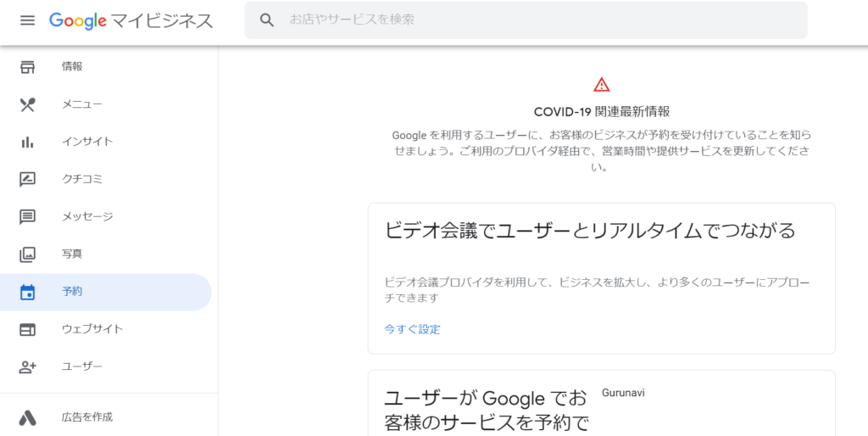The height and width of the screenshot is (436, 868).
Task: Click the fork and spoon メニュー icon
Action: (27, 104)
